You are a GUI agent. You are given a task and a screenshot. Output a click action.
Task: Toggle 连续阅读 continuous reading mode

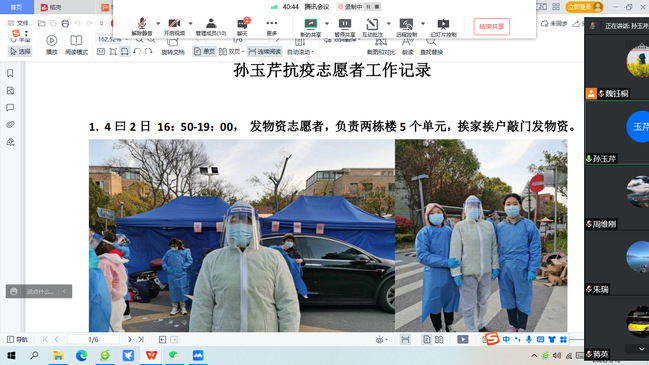click(x=265, y=52)
